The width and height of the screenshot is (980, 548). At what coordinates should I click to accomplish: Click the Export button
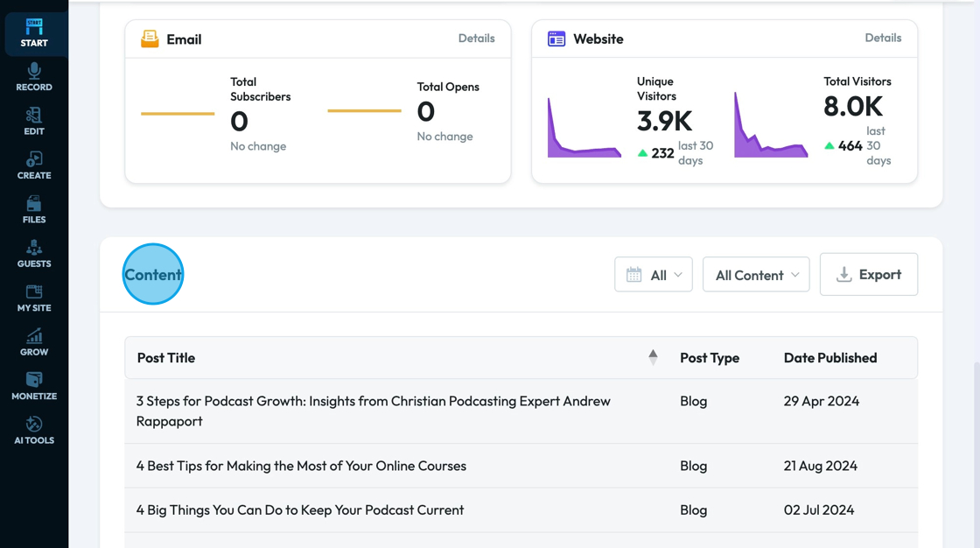click(868, 275)
